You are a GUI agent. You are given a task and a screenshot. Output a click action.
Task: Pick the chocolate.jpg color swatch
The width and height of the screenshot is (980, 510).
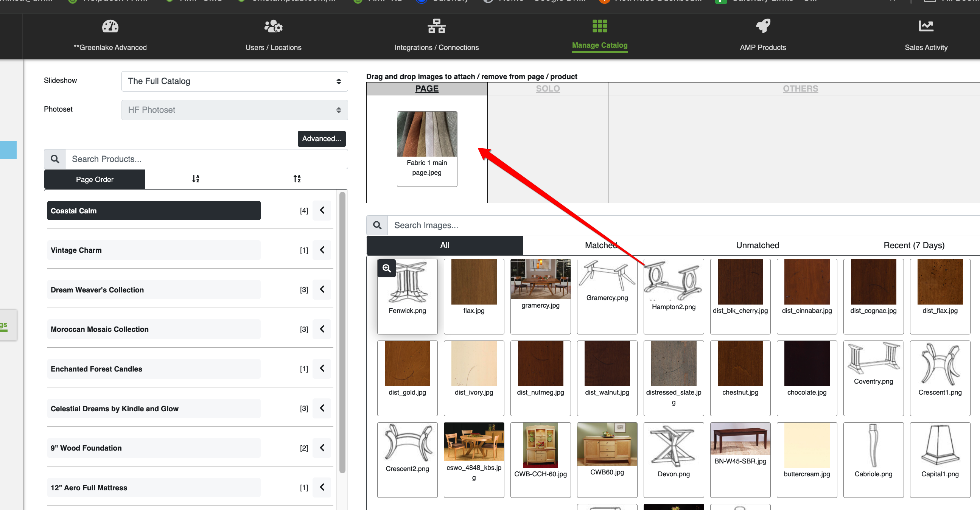coord(807,364)
